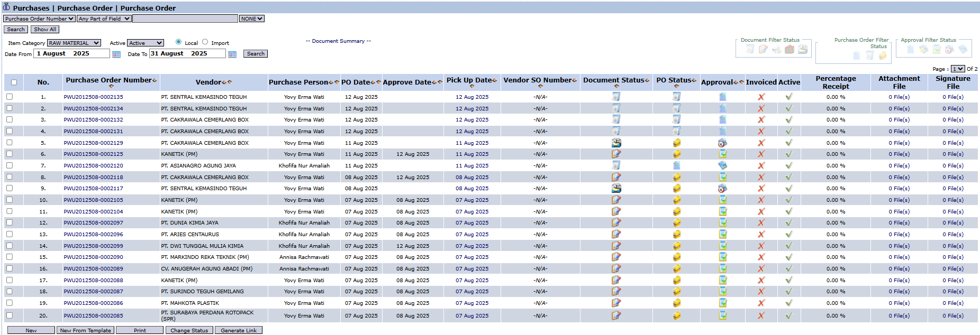Check the box for PWU2012508-0002135 row
The height and width of the screenshot is (335, 980).
10,97
